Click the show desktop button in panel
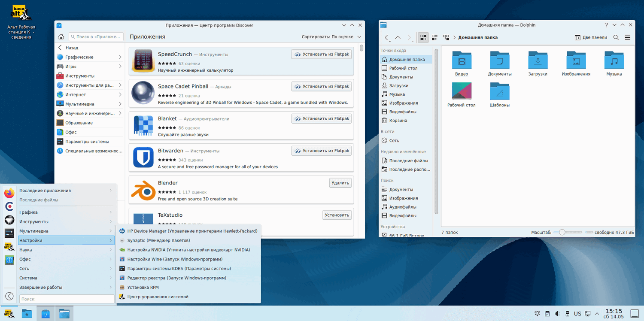 pos(635,313)
